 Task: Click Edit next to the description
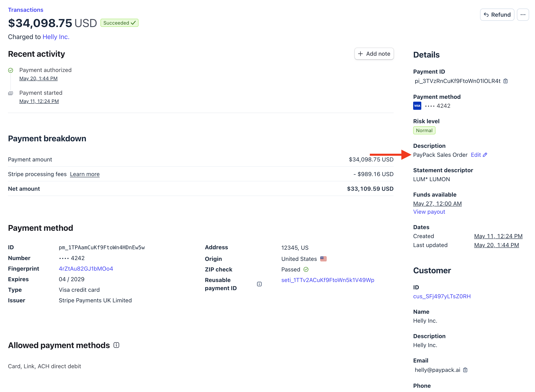[x=476, y=155]
